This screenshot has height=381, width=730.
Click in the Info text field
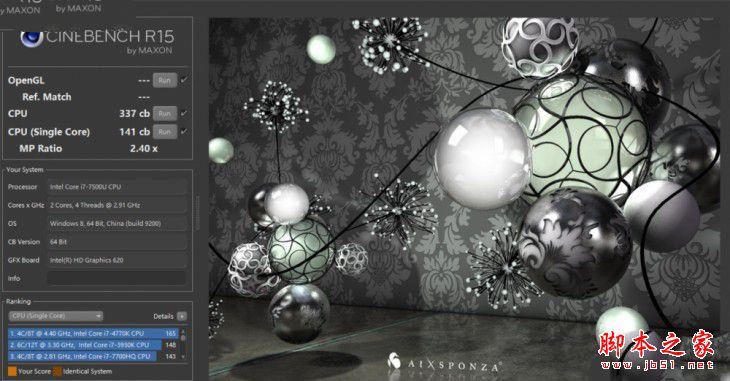pos(117,278)
